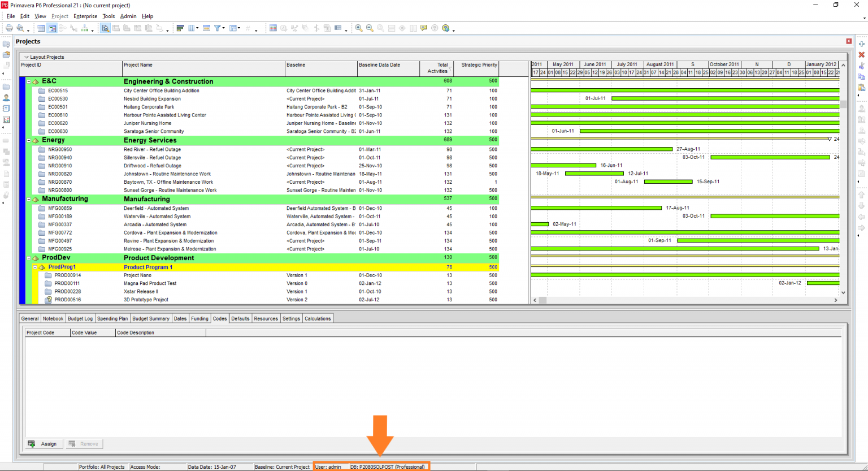
Task: Expand the Layout: Projects options bar
Action: pos(26,56)
